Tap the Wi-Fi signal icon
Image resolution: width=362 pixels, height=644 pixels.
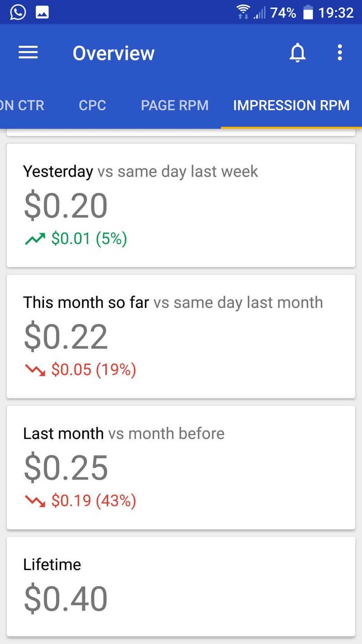click(243, 12)
